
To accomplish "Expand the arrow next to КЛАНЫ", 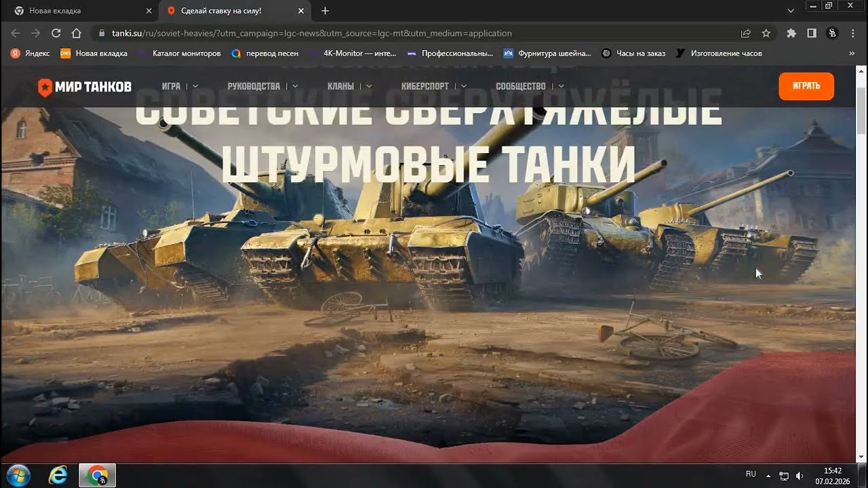I will coord(369,86).
